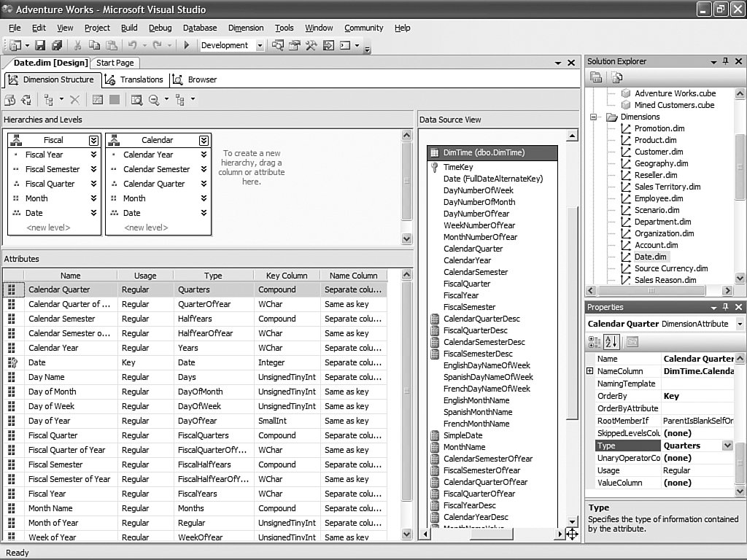Click the Solution Explorer magnifier icon in toolbar

[x=277, y=45]
